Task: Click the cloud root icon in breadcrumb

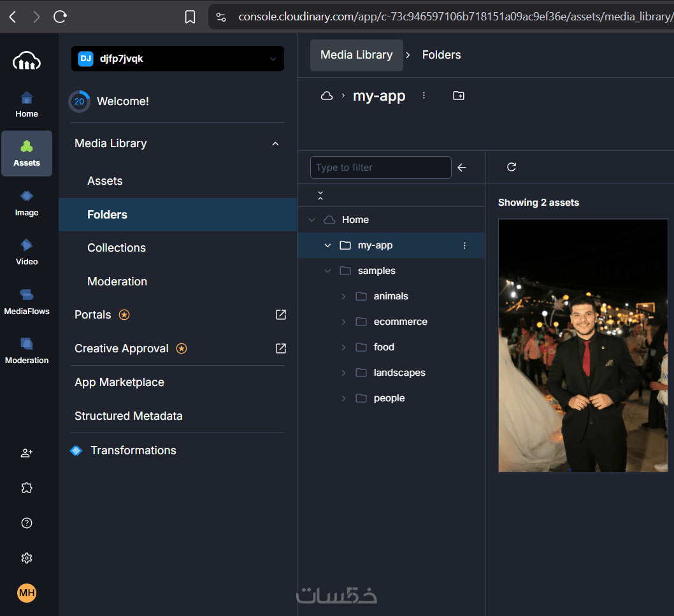Action: tap(327, 96)
